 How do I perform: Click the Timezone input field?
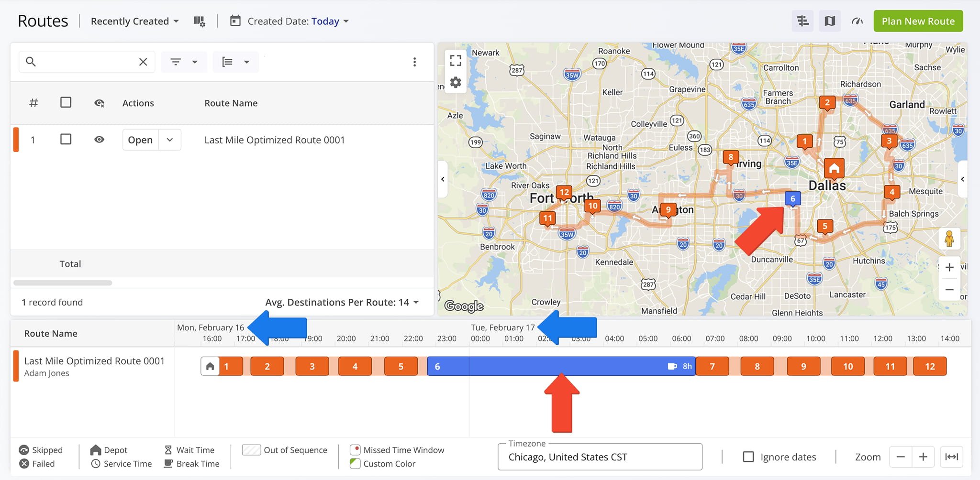600,457
